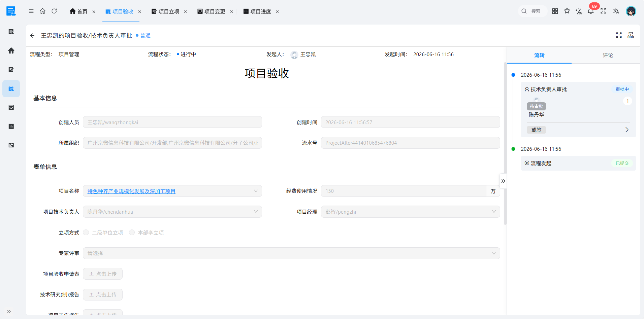This screenshot has height=319, width=644.
Task: Open the language translation icon
Action: [616, 11]
